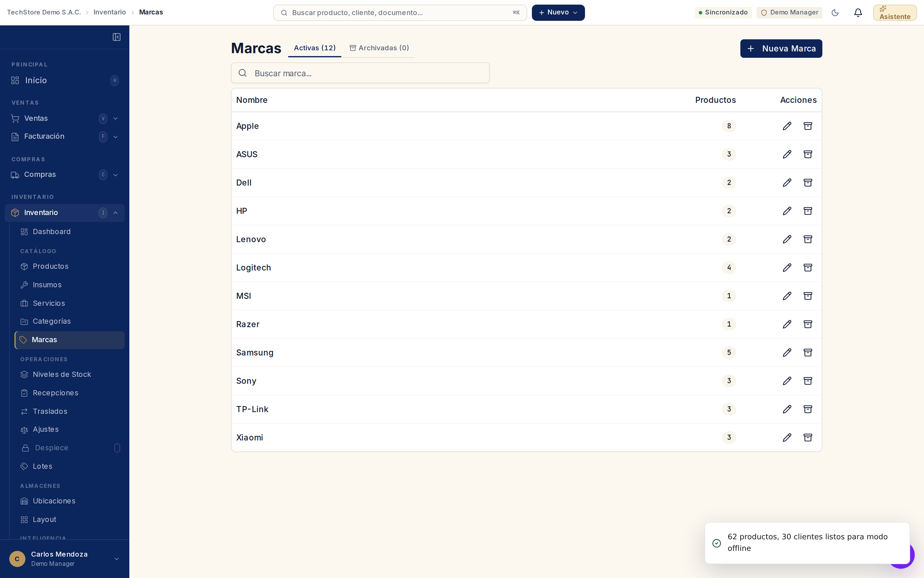Open Layout in sidebar
The height and width of the screenshot is (578, 924).
pos(69,520)
